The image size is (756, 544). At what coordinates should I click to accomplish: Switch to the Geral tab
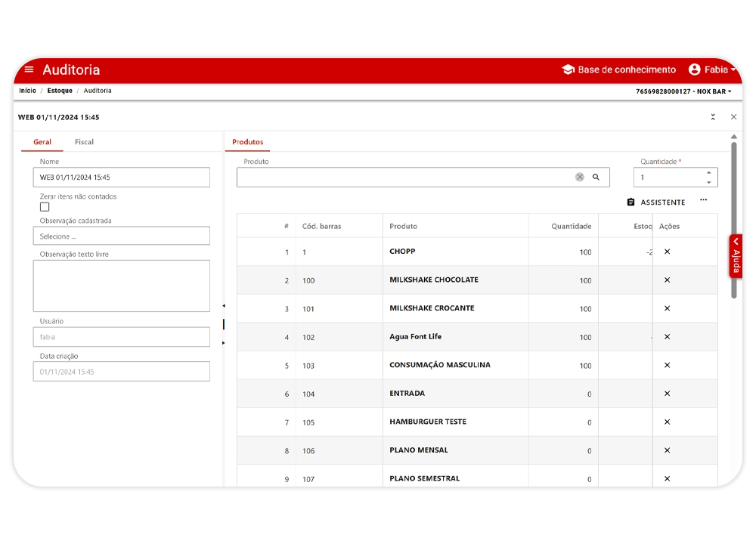coord(42,142)
